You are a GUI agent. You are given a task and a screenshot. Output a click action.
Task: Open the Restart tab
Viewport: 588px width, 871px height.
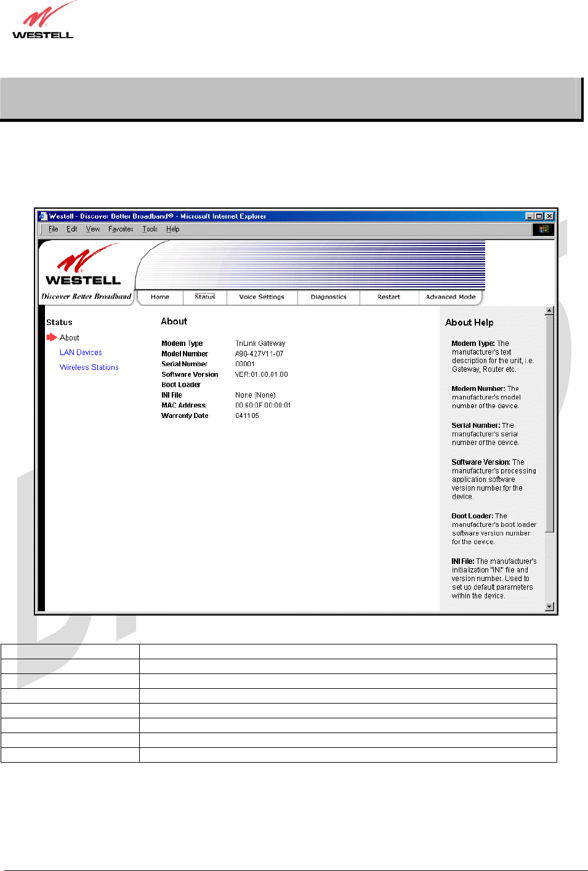(x=389, y=297)
